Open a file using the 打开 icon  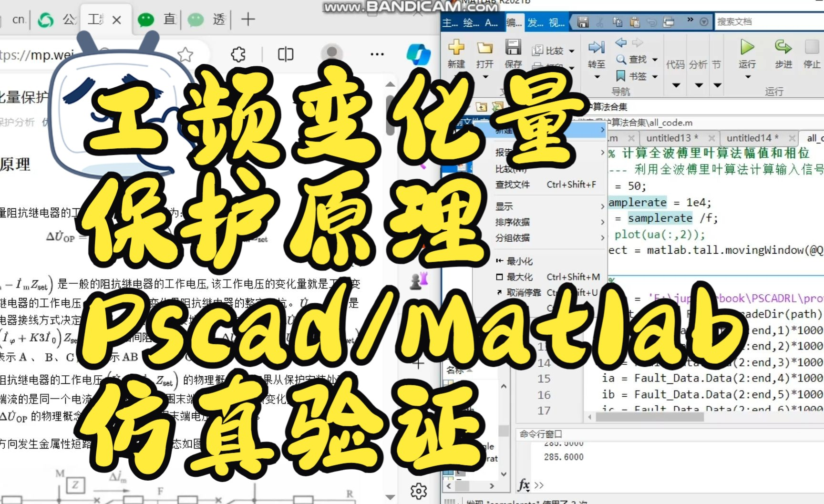click(485, 48)
